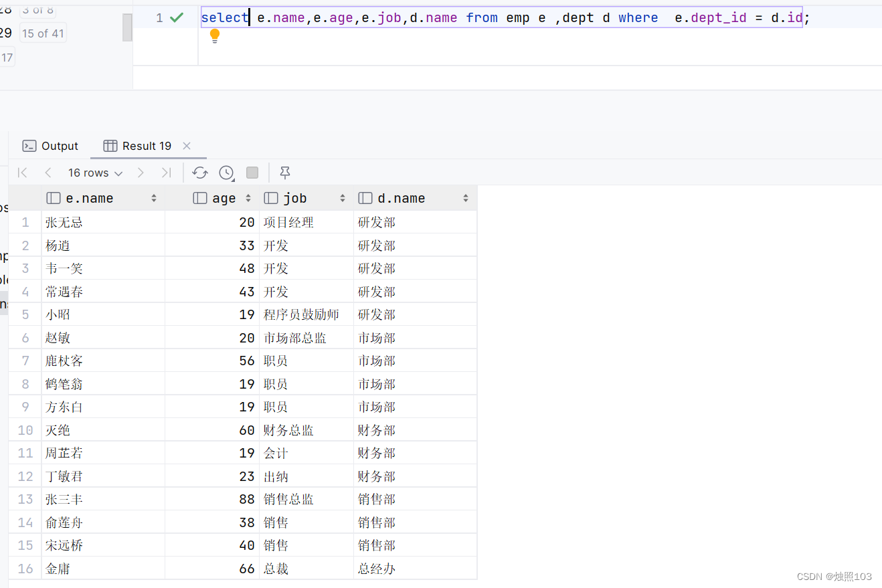Select cell '鹤笔翁'

coord(103,384)
